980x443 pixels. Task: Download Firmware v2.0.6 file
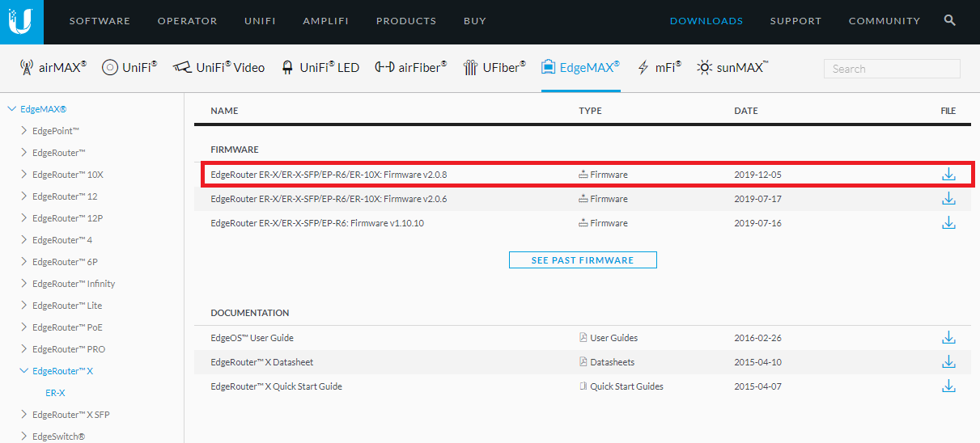click(948, 199)
